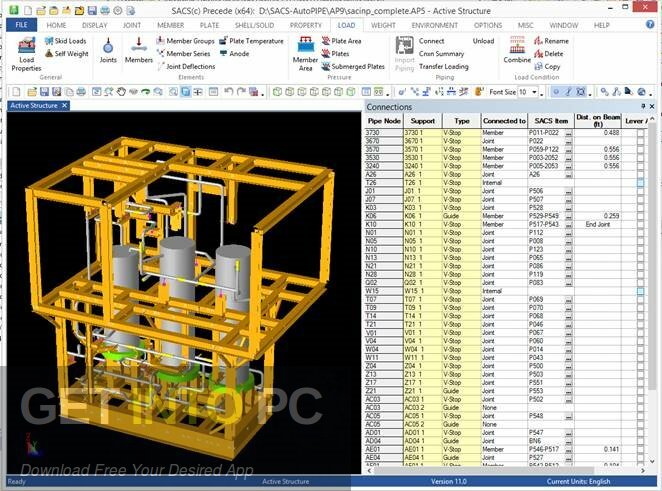
Task: Switch to the DISPLAY ribbon tab
Action: tap(95, 25)
